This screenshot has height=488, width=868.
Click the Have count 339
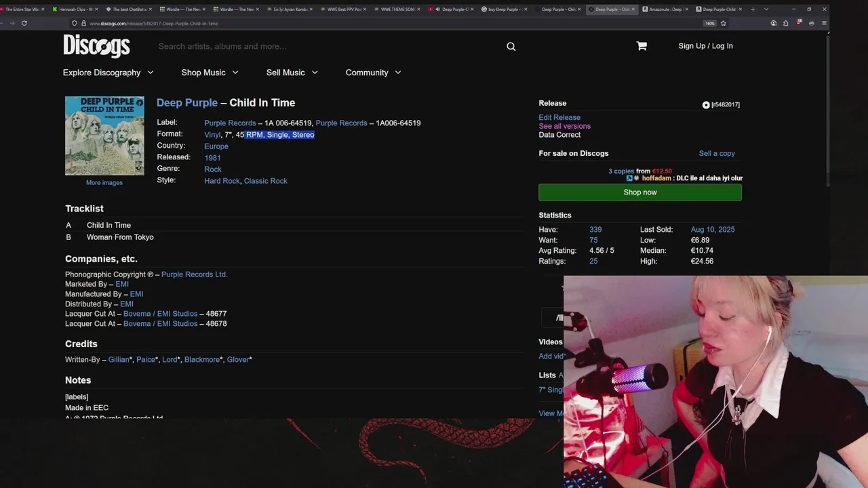point(595,230)
